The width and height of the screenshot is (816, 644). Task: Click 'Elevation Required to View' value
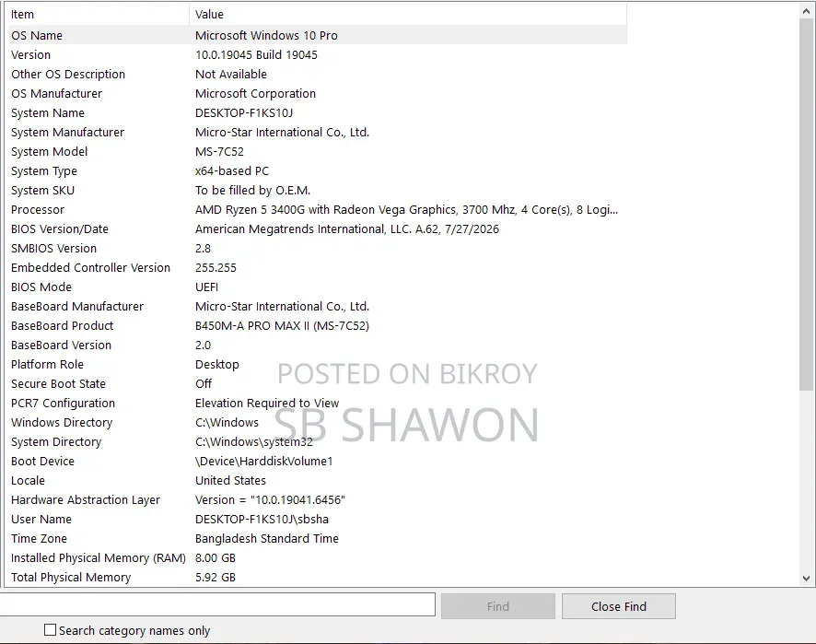[x=267, y=403]
